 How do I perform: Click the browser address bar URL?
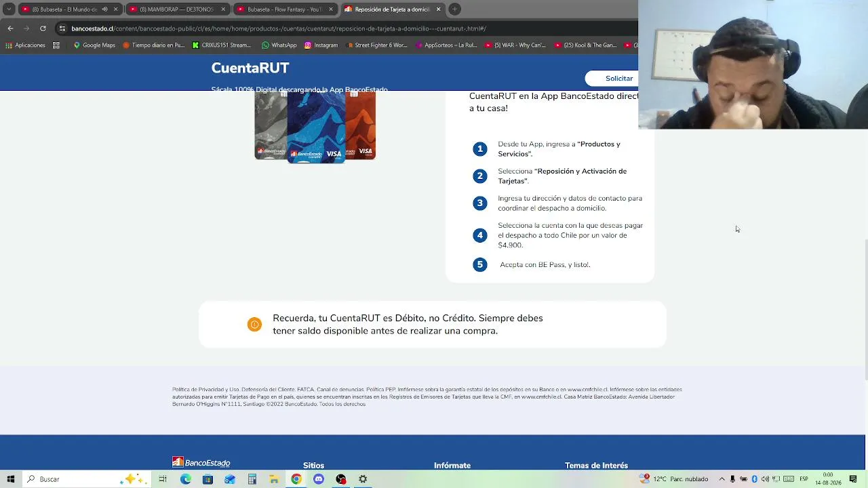point(279,28)
